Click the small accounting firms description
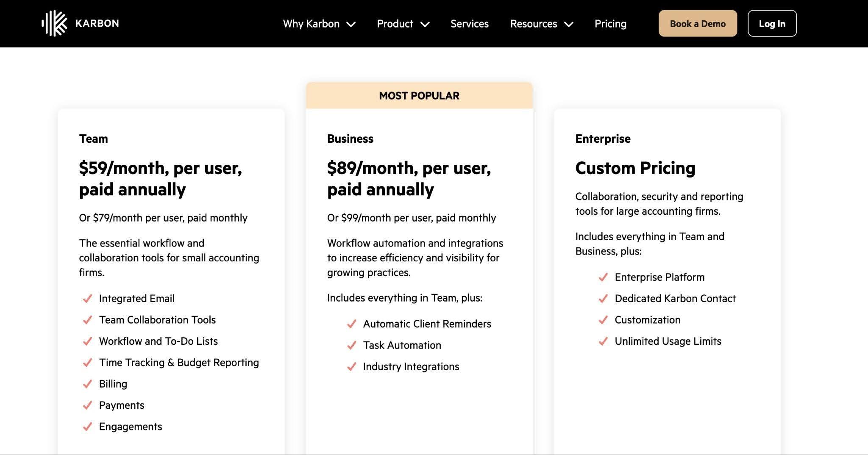 (169, 258)
